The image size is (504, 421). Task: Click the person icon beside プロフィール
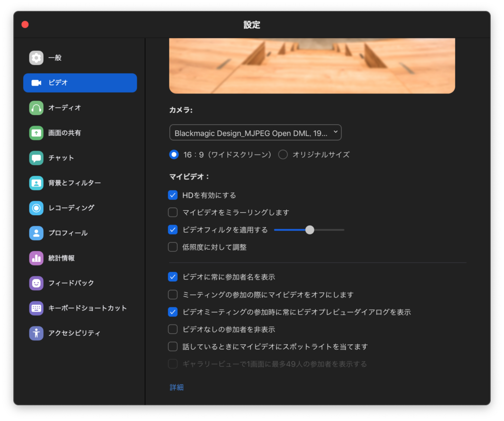point(36,233)
